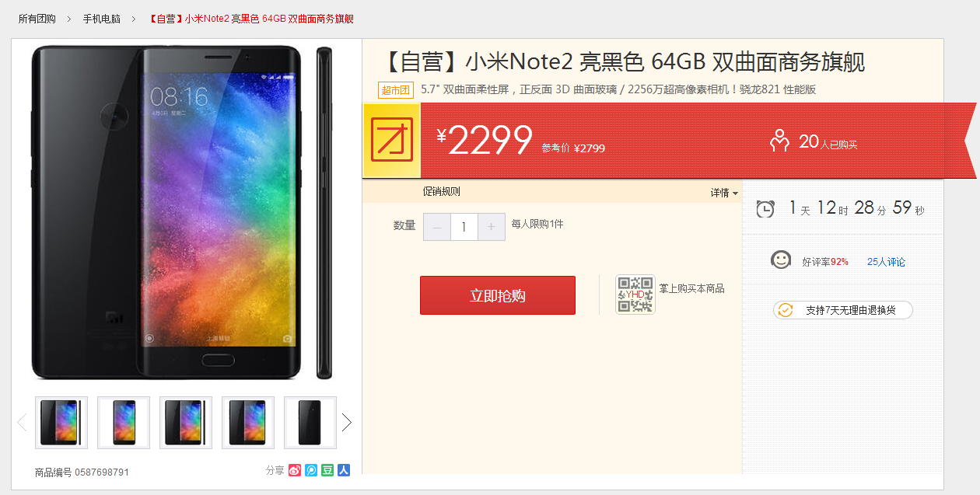Click the 7-day return policy badge

pyautogui.click(x=843, y=310)
